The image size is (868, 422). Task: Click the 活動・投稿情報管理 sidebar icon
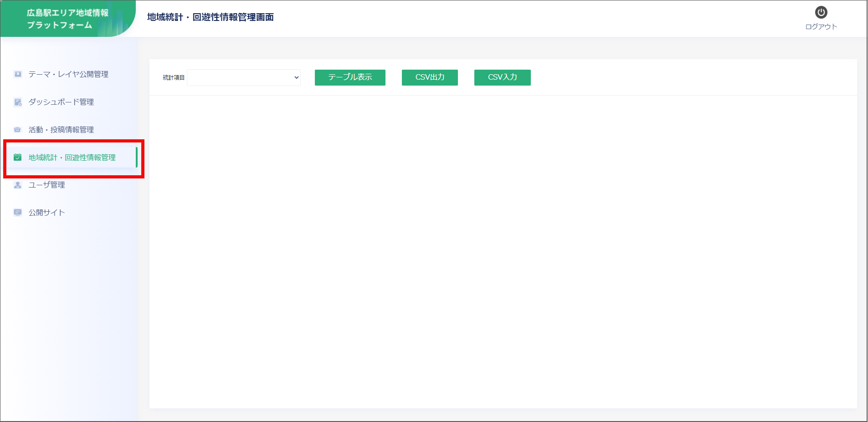[18, 130]
